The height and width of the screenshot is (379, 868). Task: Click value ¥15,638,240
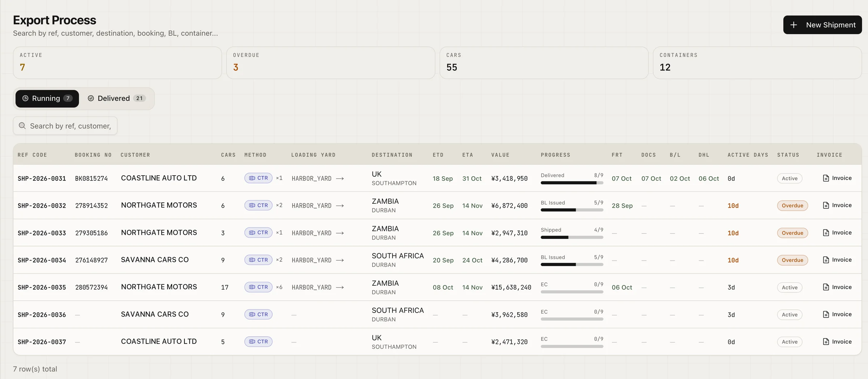pyautogui.click(x=511, y=288)
